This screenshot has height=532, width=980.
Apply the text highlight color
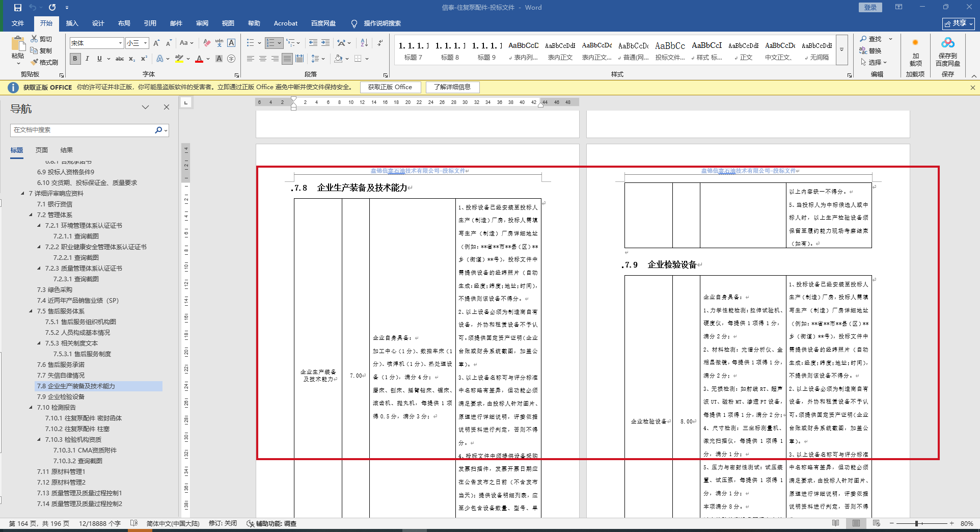coord(179,59)
